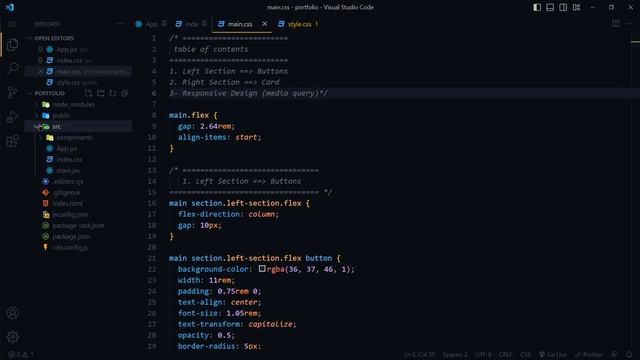Click the Prettier status bar item
Screen dimensions: 640x360
coord(588,355)
